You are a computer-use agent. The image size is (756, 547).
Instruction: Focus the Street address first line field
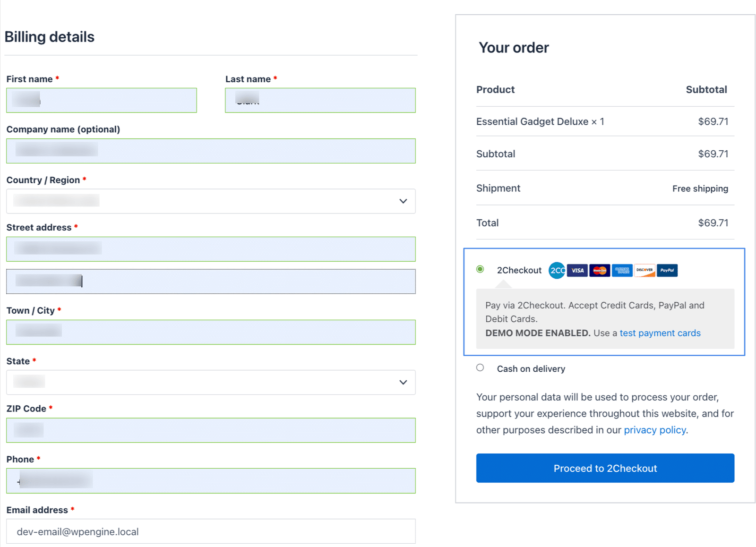pos(211,249)
